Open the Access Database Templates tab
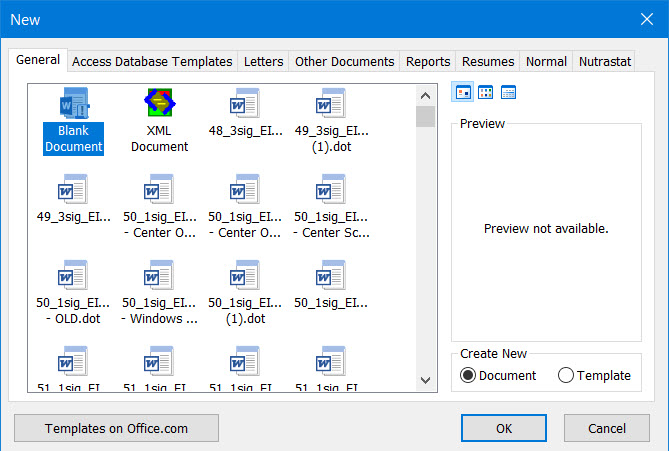The height and width of the screenshot is (451, 669). coord(152,61)
